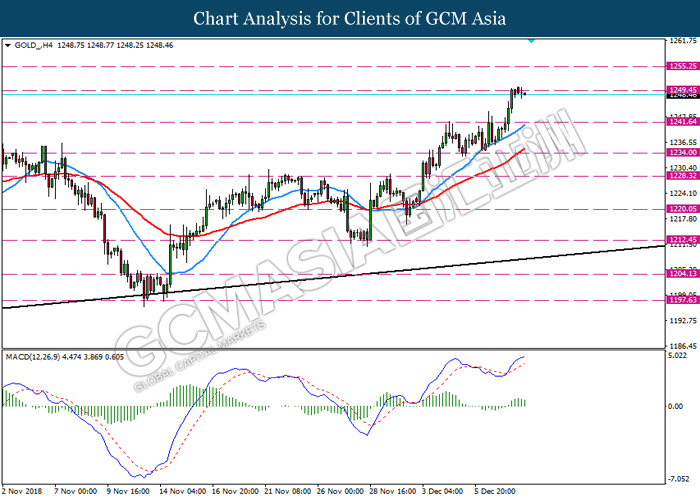Screen dimensions: 700x500
Task: Click the 7 Nov 00:00 time label
Action: pos(75,491)
